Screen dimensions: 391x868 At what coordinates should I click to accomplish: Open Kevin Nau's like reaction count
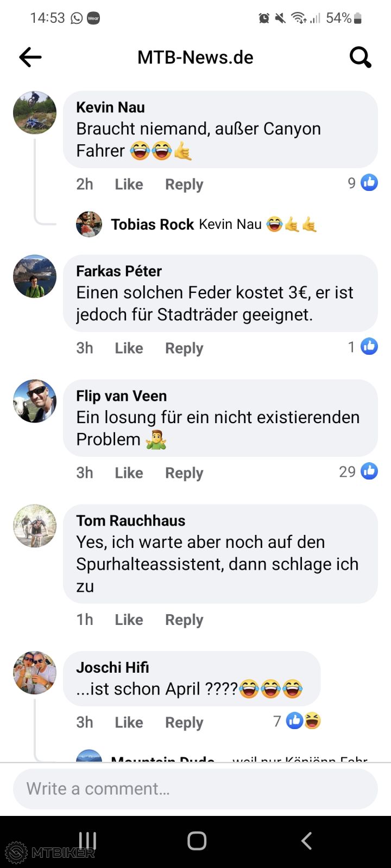click(x=363, y=183)
